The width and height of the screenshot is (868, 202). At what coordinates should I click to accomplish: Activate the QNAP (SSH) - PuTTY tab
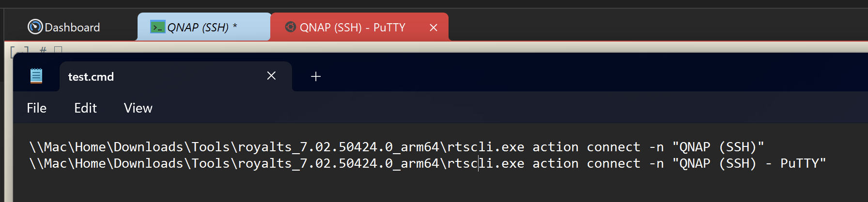353,28
